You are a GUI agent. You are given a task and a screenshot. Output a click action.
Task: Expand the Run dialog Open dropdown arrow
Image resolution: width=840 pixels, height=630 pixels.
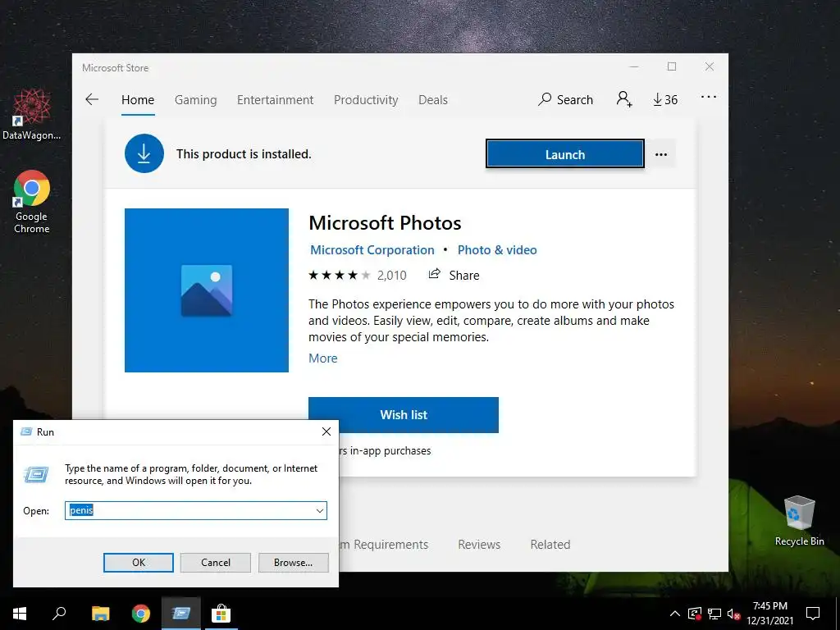click(x=320, y=510)
